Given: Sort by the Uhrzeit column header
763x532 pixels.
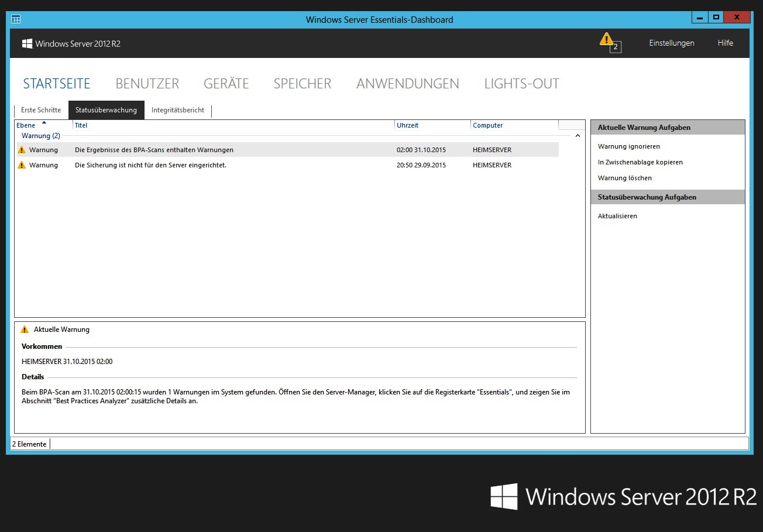Looking at the screenshot, I should (x=432, y=125).
